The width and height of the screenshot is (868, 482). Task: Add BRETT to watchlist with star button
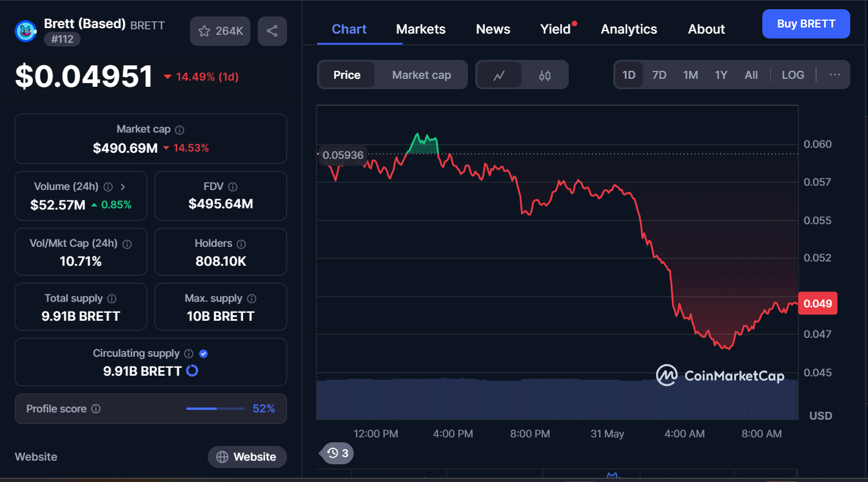click(221, 31)
